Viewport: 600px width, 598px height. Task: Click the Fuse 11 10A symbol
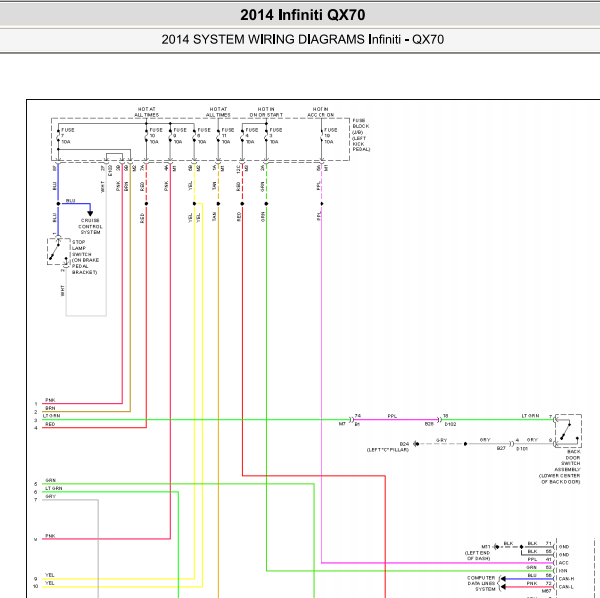(x=218, y=136)
